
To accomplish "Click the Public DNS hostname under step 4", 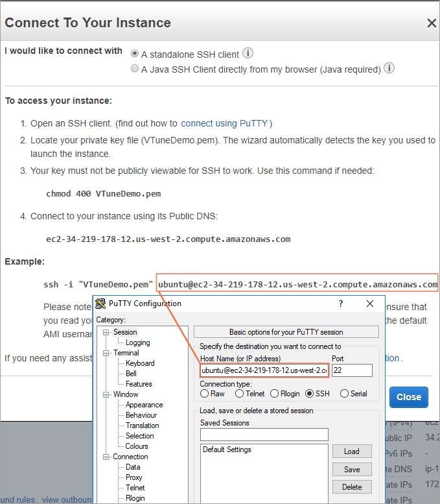I will (168, 239).
